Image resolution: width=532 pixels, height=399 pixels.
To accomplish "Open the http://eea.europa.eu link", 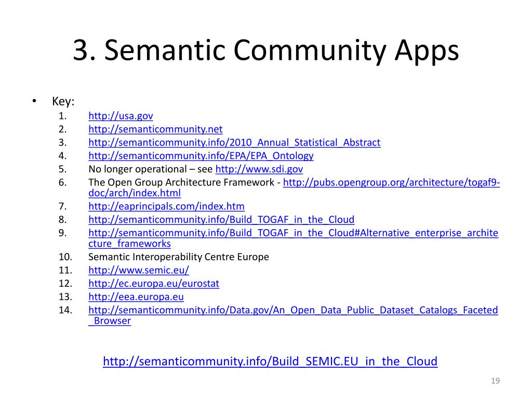I will click(x=136, y=297).
